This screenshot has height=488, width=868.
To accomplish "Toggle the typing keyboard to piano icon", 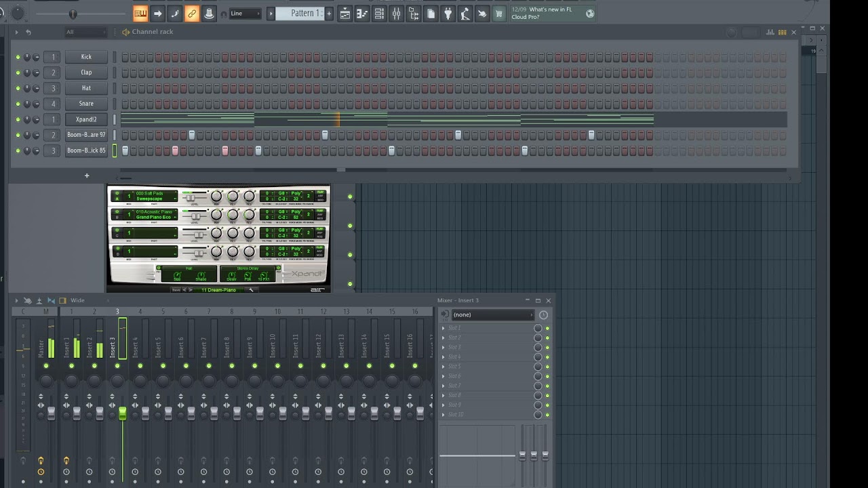I will (x=140, y=14).
